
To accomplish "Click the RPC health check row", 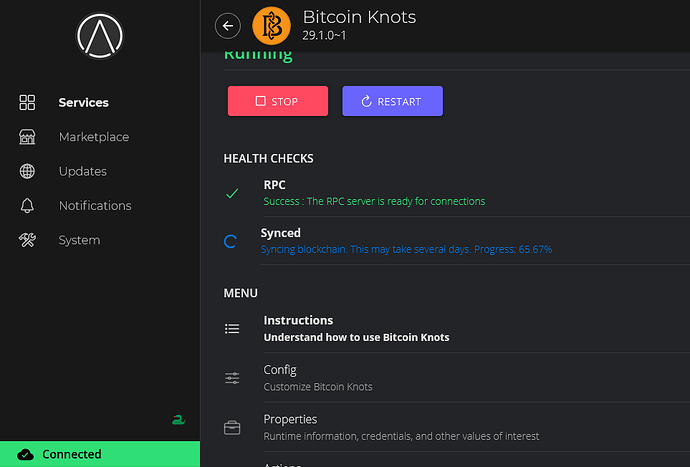I will click(x=374, y=193).
